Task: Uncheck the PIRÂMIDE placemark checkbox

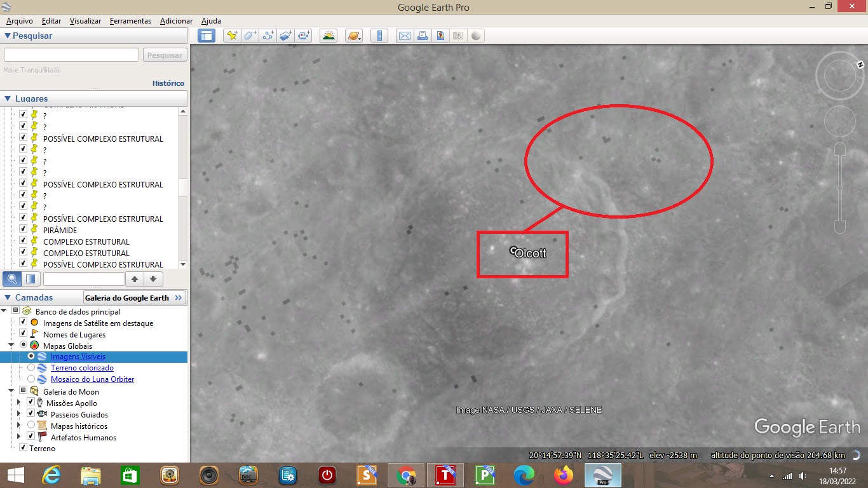Action: click(24, 230)
